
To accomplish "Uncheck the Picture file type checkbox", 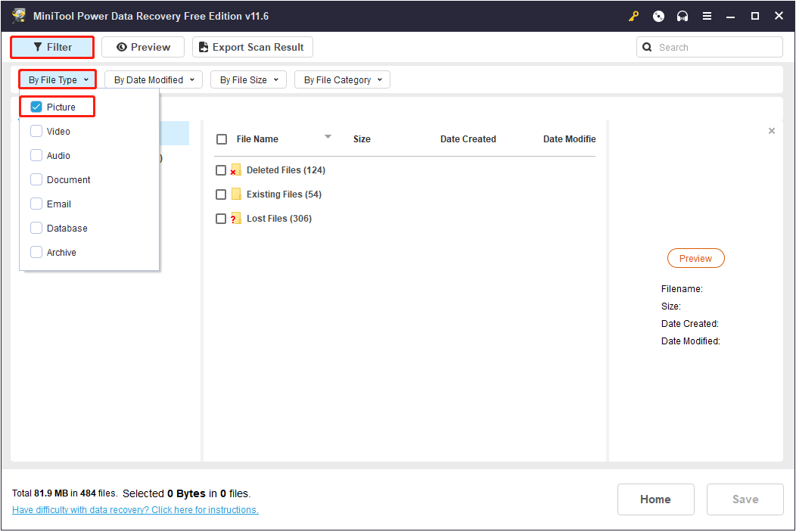I will pyautogui.click(x=36, y=107).
